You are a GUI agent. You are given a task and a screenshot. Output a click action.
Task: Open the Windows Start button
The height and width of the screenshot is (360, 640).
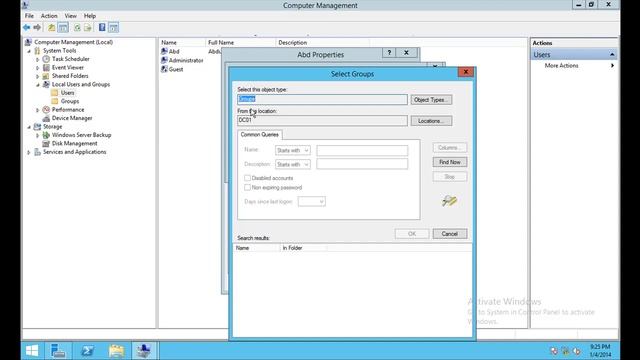(32, 351)
